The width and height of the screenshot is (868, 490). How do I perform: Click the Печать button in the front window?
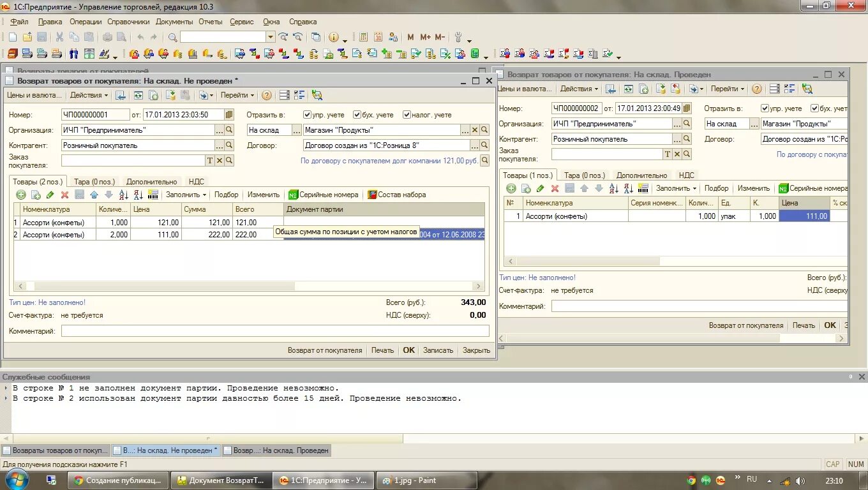(383, 350)
